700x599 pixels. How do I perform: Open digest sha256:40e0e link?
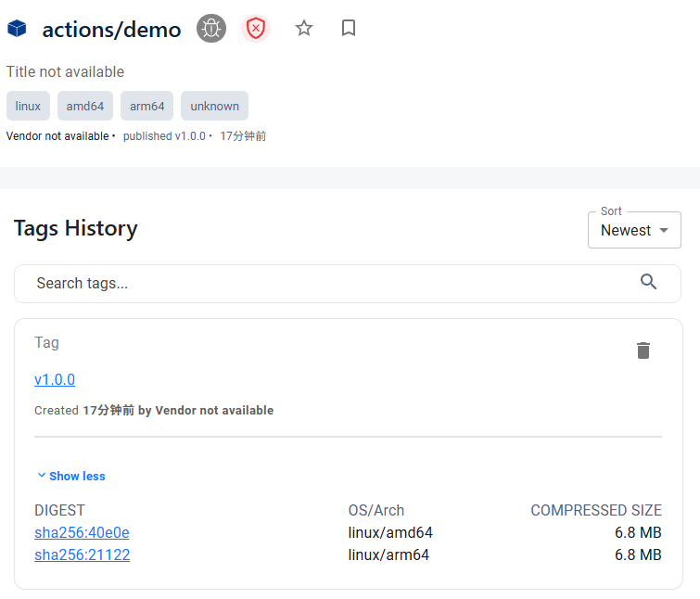pos(82,532)
